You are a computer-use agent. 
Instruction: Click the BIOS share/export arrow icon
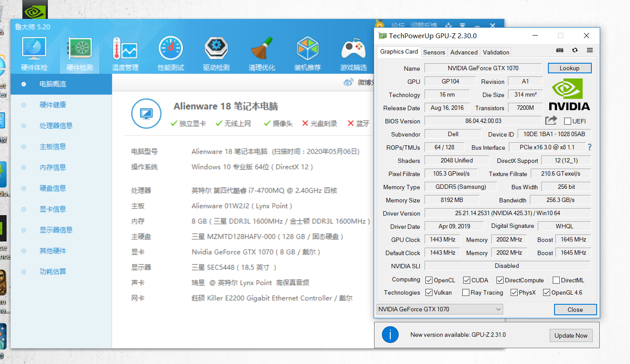point(551,120)
